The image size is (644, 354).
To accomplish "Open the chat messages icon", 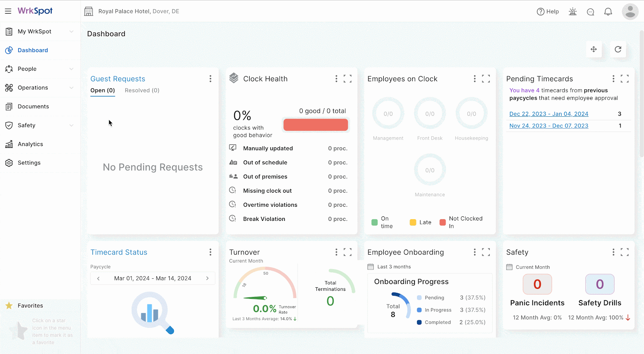I will pyautogui.click(x=590, y=12).
